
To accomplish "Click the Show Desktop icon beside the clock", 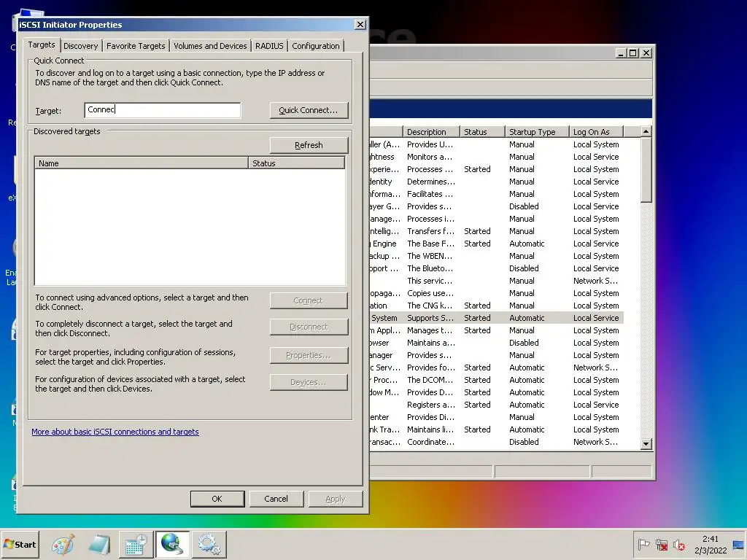I will tap(739, 544).
